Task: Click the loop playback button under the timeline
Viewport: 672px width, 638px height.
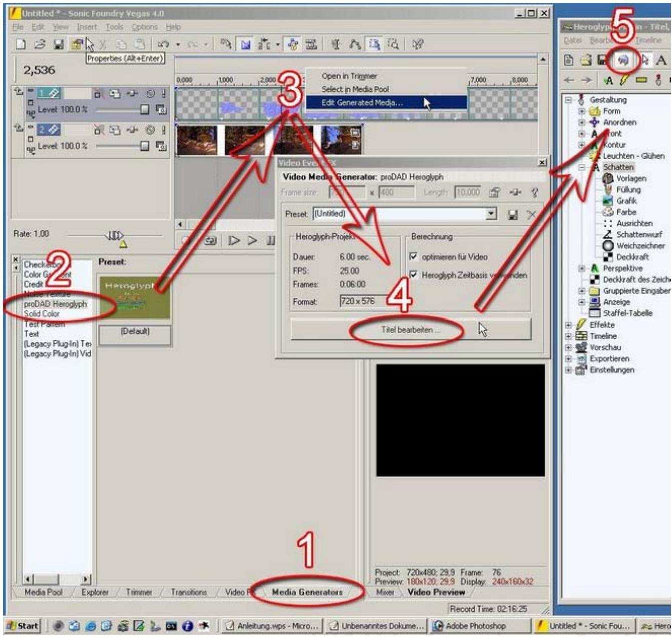Action: (x=210, y=241)
